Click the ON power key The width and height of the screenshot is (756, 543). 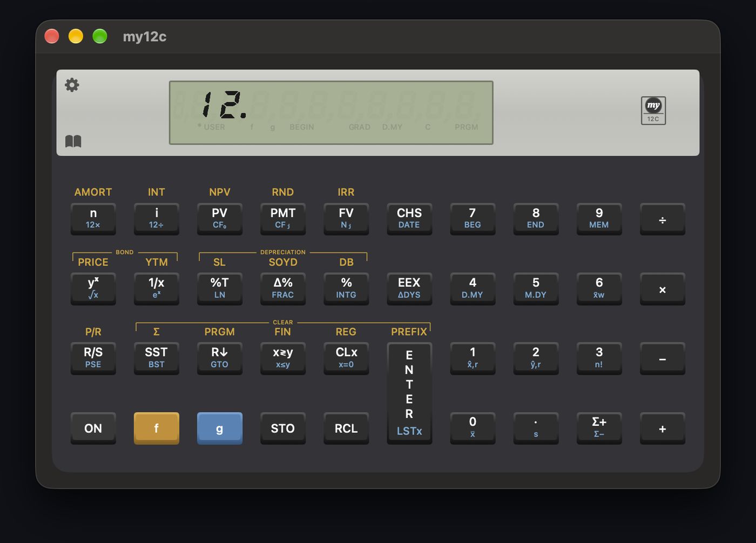[93, 428]
